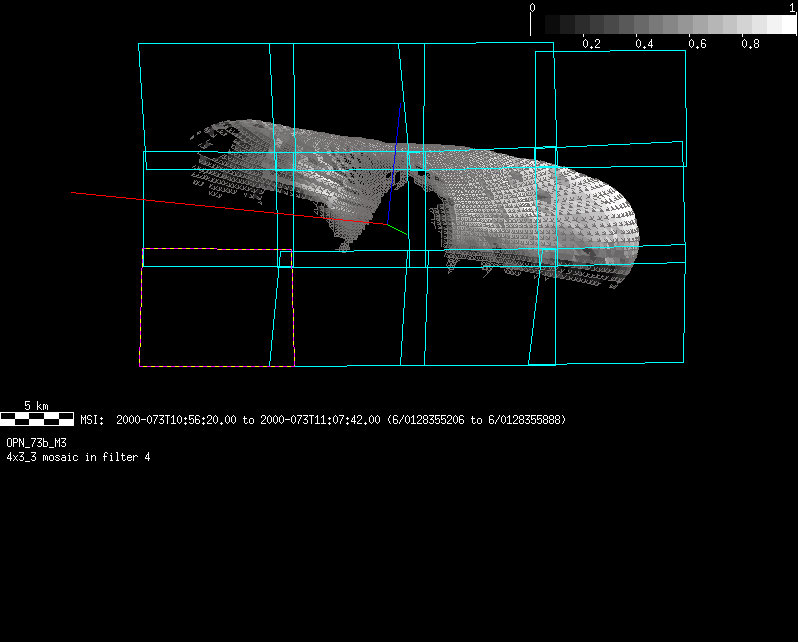The height and width of the screenshot is (642, 798).
Task: Click the grayscale color bar at top right
Action: point(663,25)
